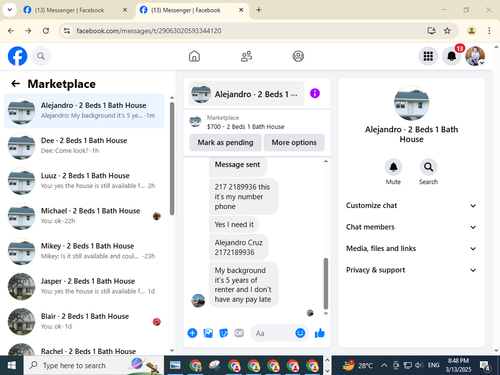Search in conversation magnifier icon
This screenshot has width=500, height=375.
428,167
